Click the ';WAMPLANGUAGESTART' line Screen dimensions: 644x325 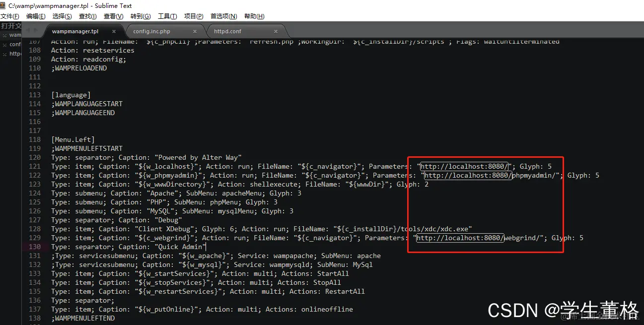point(87,104)
